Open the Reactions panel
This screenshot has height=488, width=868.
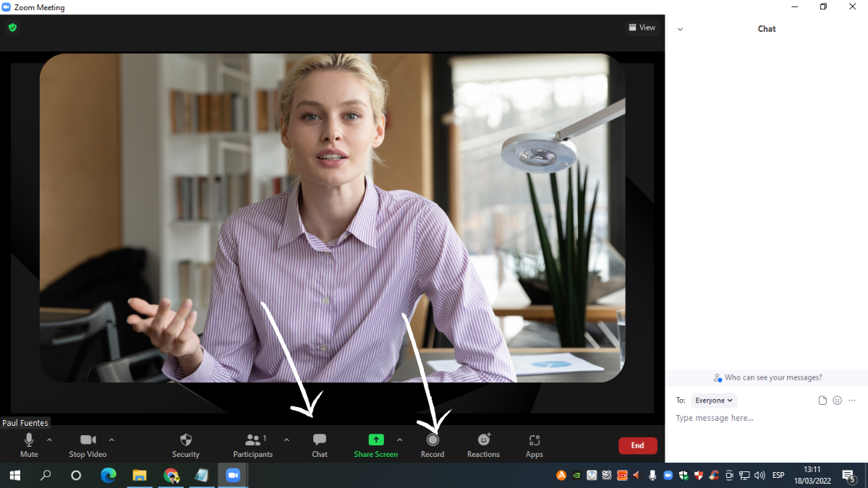click(x=482, y=444)
